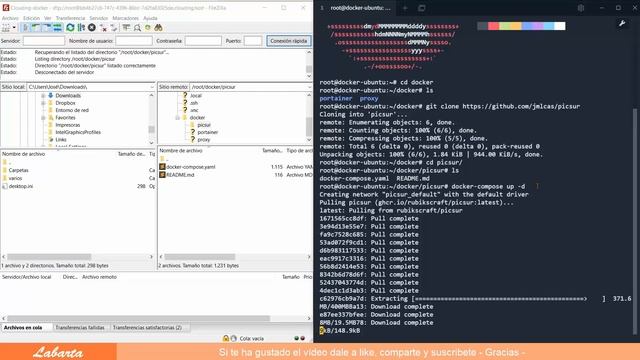
Task: Switch to 'Archivos en cola' tab
Action: (x=23, y=328)
